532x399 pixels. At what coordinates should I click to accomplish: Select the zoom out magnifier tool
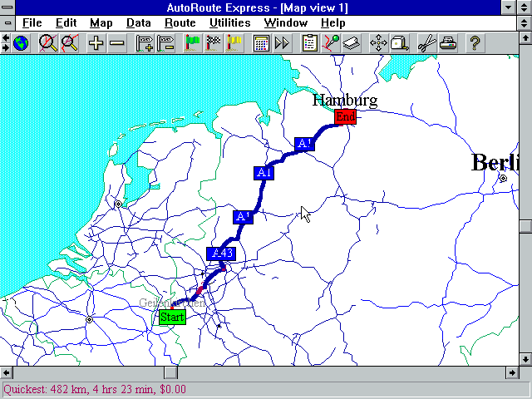point(70,43)
